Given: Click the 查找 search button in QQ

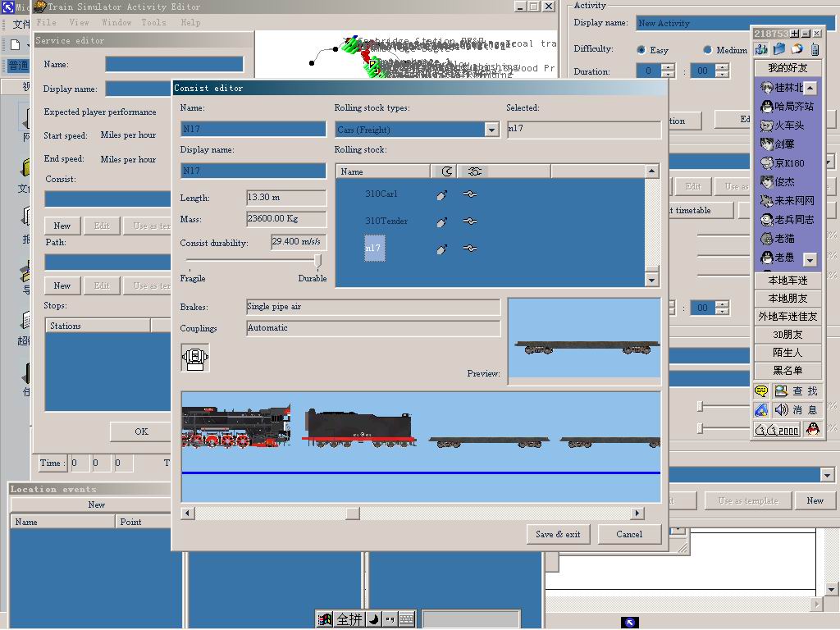Looking at the screenshot, I should 797,391.
